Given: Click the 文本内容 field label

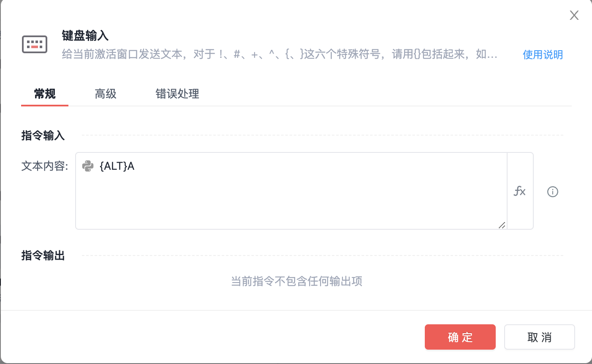Looking at the screenshot, I should point(45,166).
